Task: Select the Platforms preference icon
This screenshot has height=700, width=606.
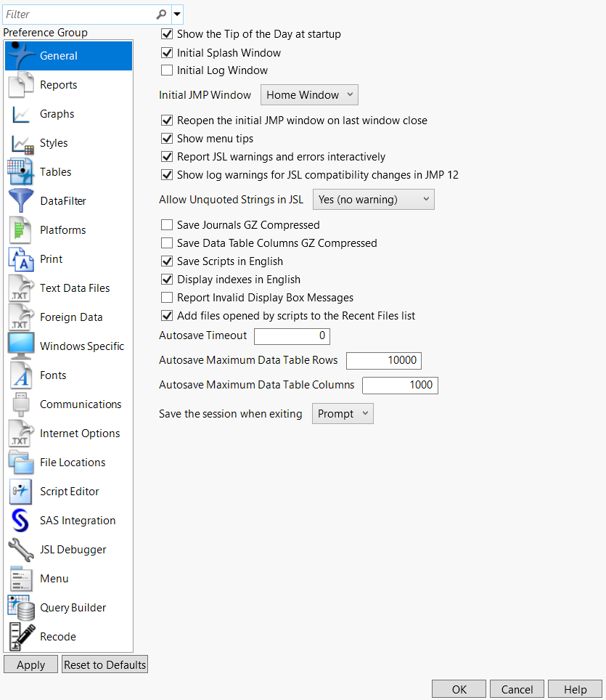Action: 20,229
